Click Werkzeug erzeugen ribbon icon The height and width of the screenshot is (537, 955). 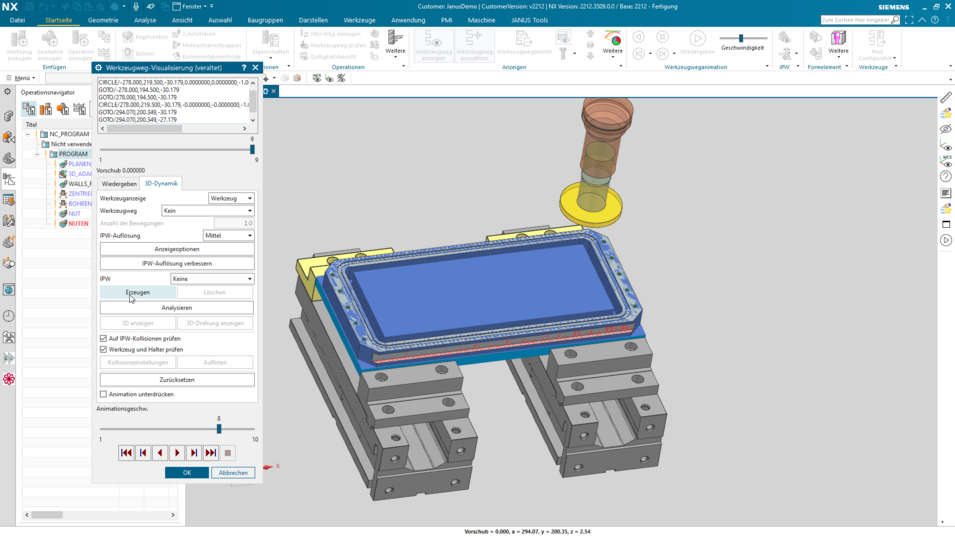19,46
